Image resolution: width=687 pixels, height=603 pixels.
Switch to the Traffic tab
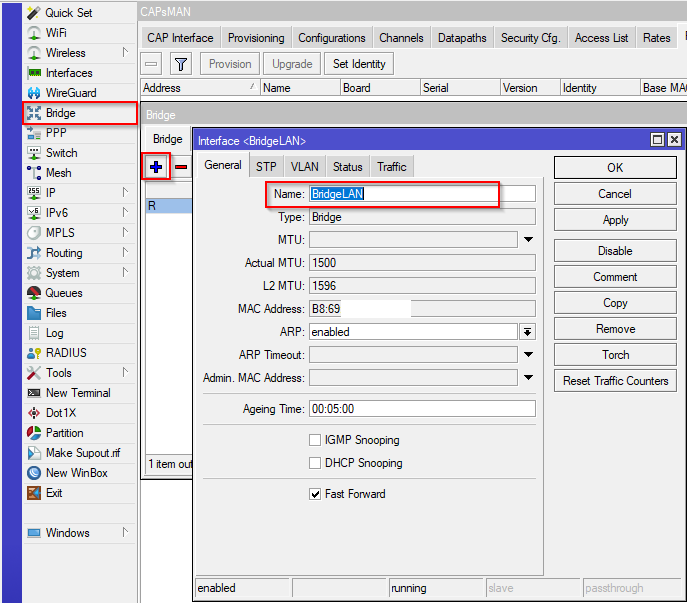(x=392, y=167)
